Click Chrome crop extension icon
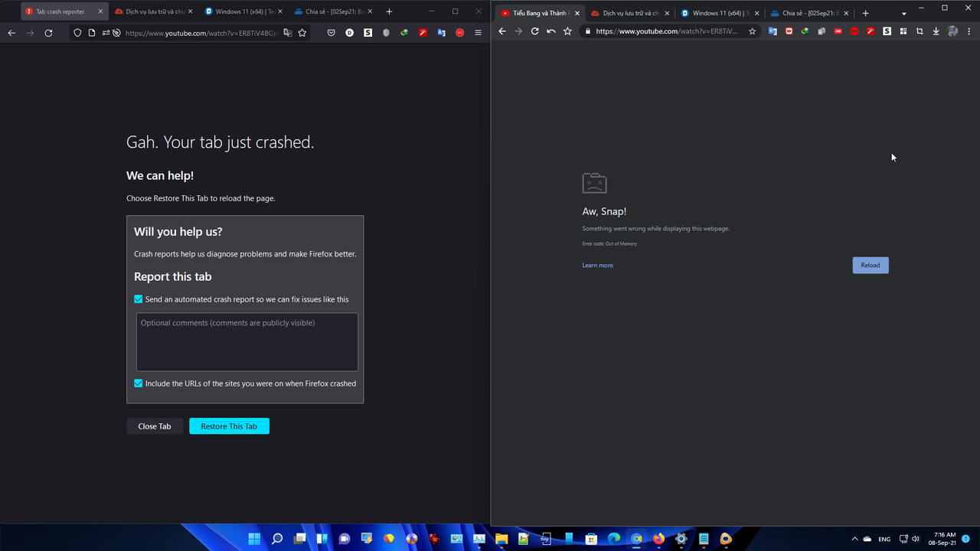The height and width of the screenshot is (551, 980). click(x=920, y=31)
